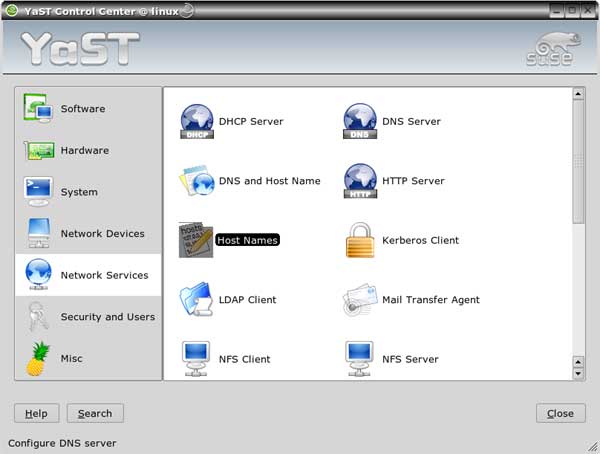Click the Configure DNS server status text
This screenshot has height=454, width=600.
[x=62, y=443]
